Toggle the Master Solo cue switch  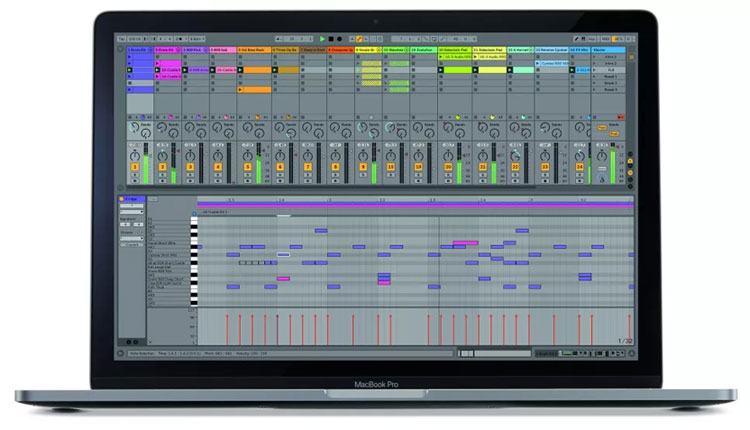[x=602, y=168]
